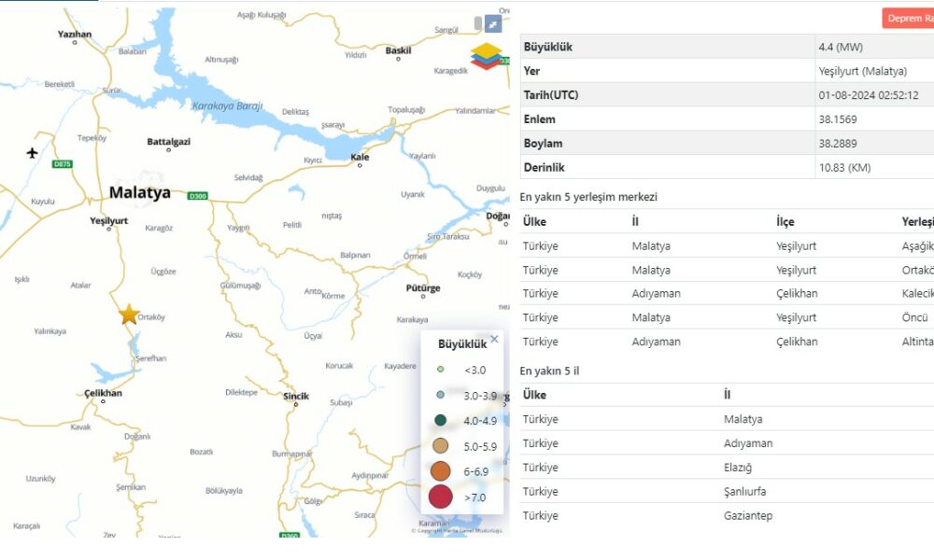Click the red >7.0 magnitude circle

[440, 497]
